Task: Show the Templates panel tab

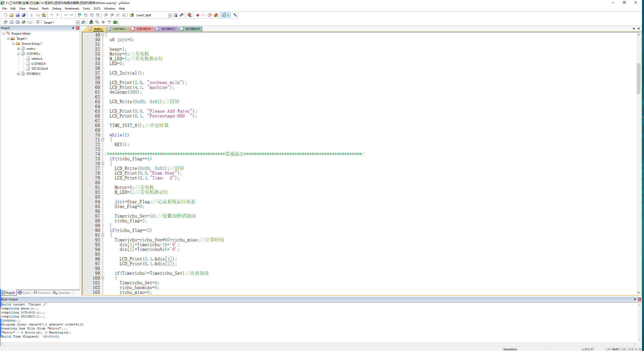Action: [x=62, y=293]
